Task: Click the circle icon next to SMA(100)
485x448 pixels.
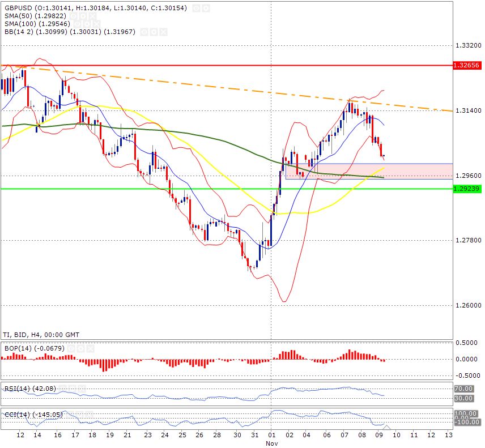Action: pos(77,24)
